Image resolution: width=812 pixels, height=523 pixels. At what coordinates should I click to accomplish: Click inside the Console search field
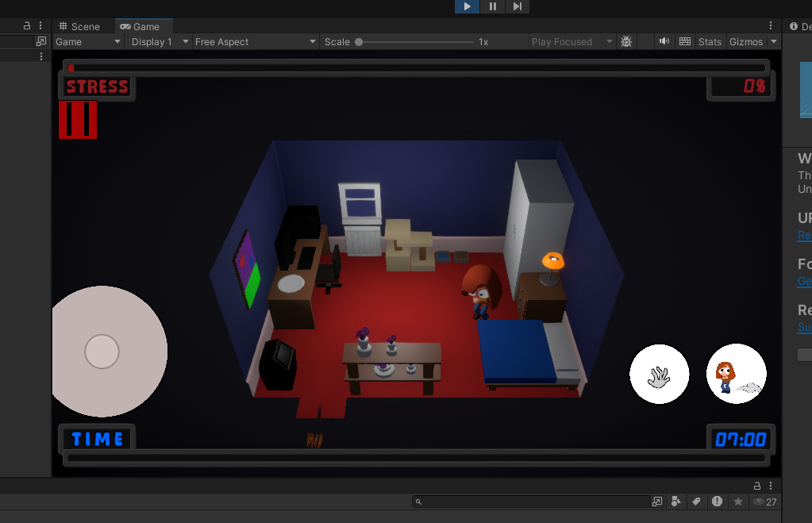[x=532, y=501]
